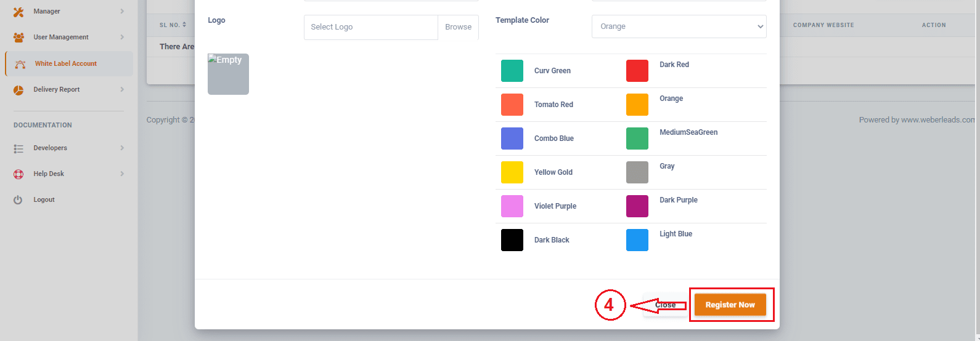This screenshot has height=341, width=980.
Task: Click the Manager wrench tools icon
Action: 18,12
